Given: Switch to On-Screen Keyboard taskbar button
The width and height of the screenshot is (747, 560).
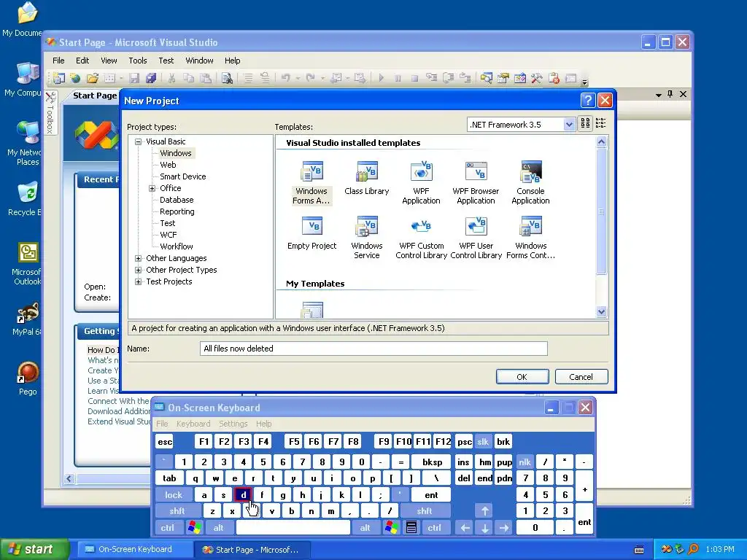Looking at the screenshot, I should click(134, 550).
